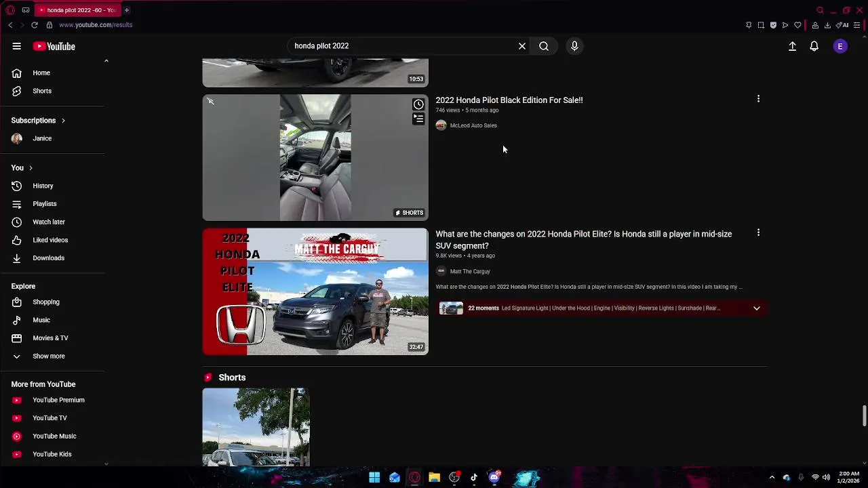Click the magnifier search button
This screenshot has width=868, height=488.
544,46
